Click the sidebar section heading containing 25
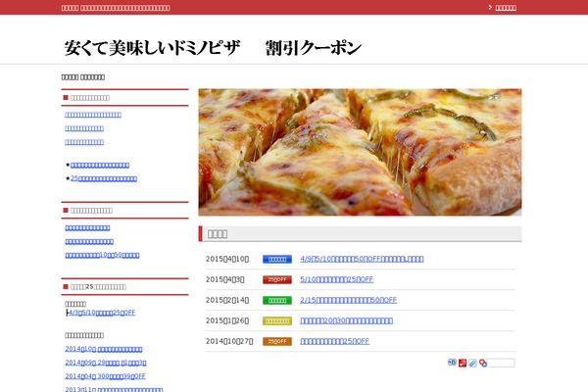588x392 pixels. click(98, 287)
